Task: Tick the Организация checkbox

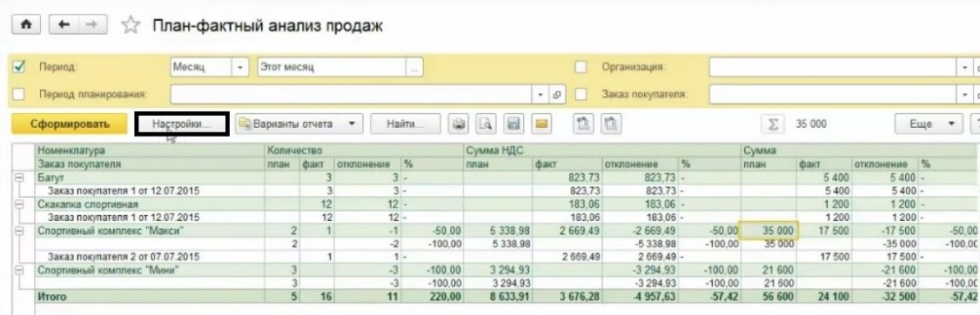Action: pos(581,66)
